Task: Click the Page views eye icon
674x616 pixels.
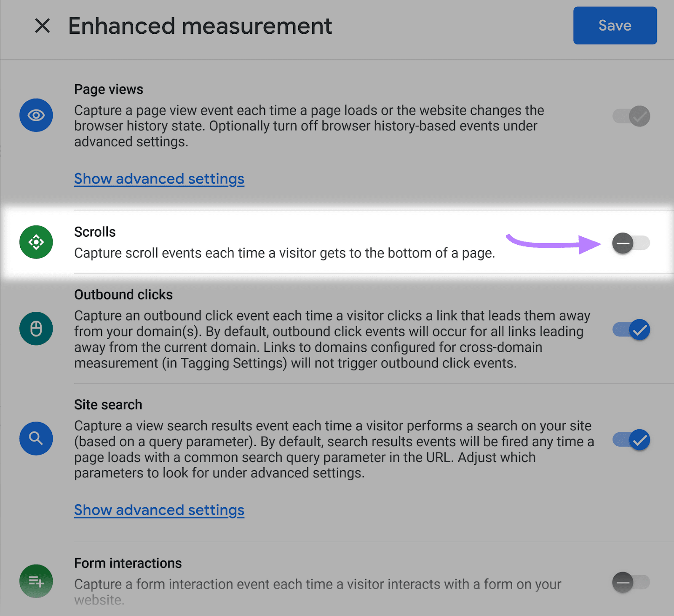Action: tap(36, 115)
